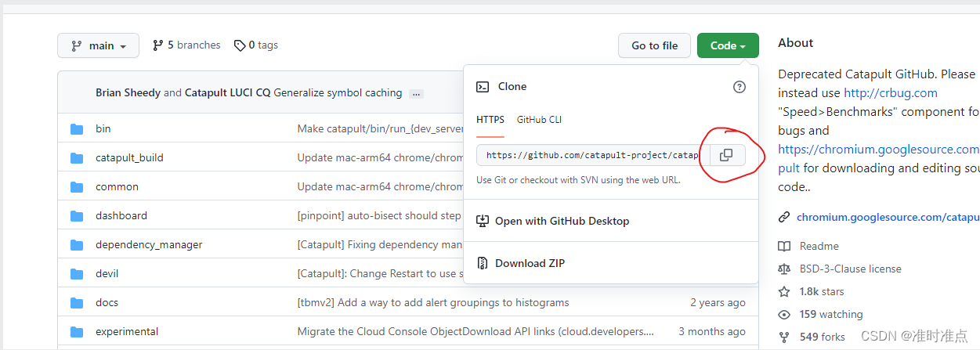This screenshot has width=980, height=350.
Task: Open the http://crbug.com link
Action: click(891, 93)
